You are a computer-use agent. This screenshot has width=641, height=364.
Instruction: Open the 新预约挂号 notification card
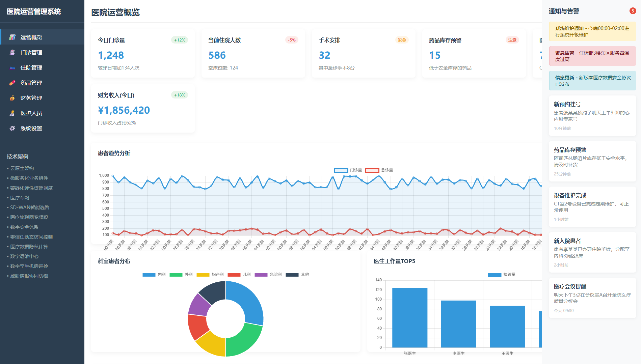coord(592,116)
